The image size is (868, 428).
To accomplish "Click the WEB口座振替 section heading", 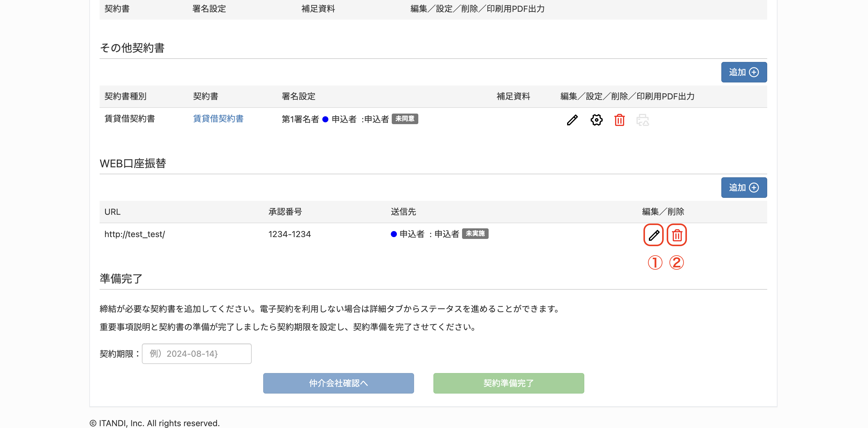I will [133, 164].
